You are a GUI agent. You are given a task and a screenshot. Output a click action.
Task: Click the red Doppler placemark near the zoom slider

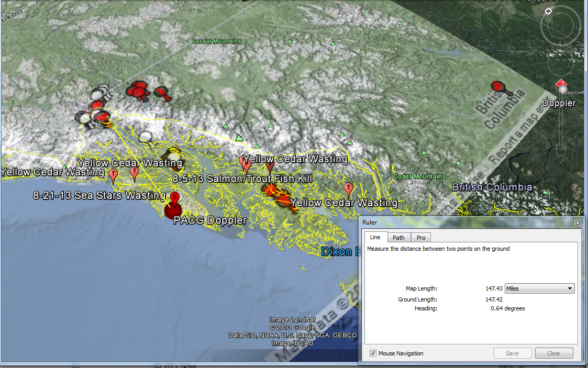pyautogui.click(x=561, y=85)
